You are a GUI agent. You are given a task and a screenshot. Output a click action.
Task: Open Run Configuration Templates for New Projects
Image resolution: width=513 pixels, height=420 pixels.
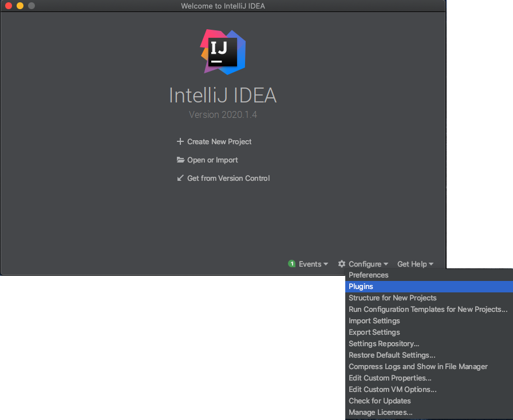[x=429, y=309]
